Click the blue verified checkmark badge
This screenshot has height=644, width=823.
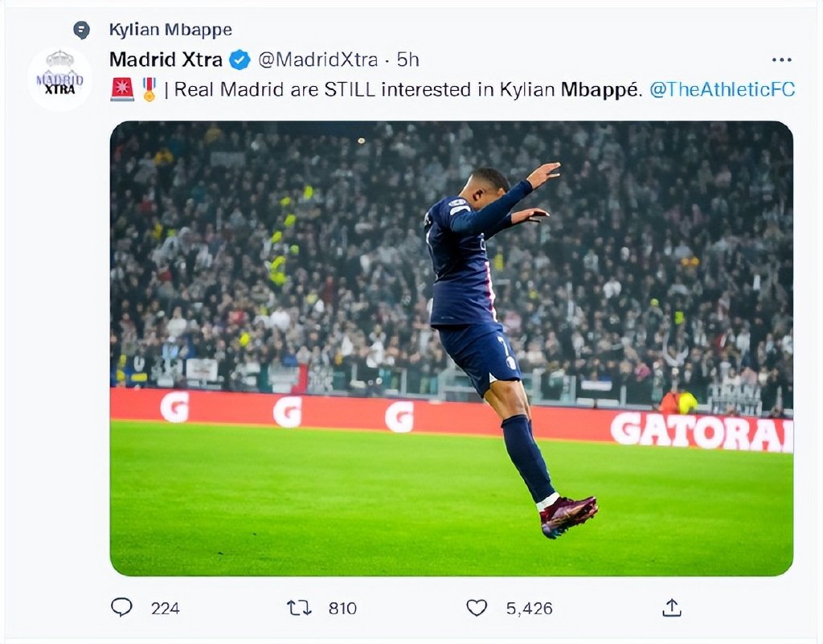pyautogui.click(x=240, y=59)
